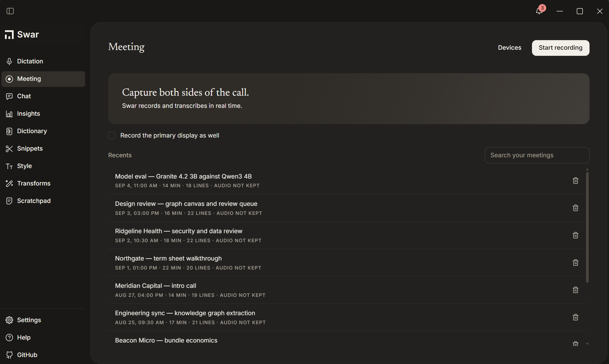Delete the Engineering sync meeting
This screenshot has width=609, height=364.
tap(575, 317)
